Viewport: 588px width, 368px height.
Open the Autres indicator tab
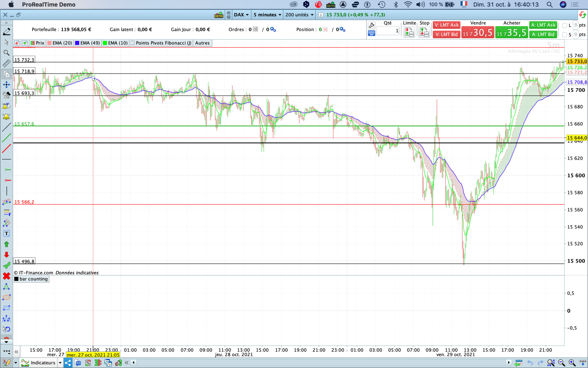tap(202, 43)
